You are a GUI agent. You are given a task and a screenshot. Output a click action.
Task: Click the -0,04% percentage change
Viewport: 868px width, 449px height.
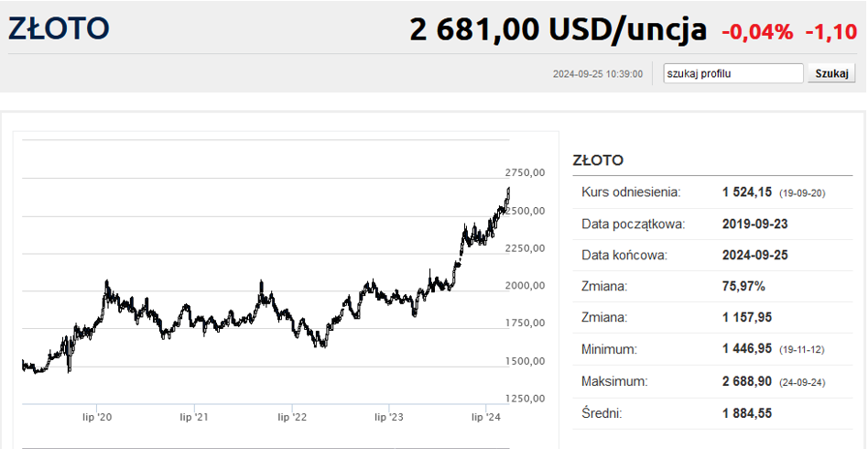click(x=757, y=32)
